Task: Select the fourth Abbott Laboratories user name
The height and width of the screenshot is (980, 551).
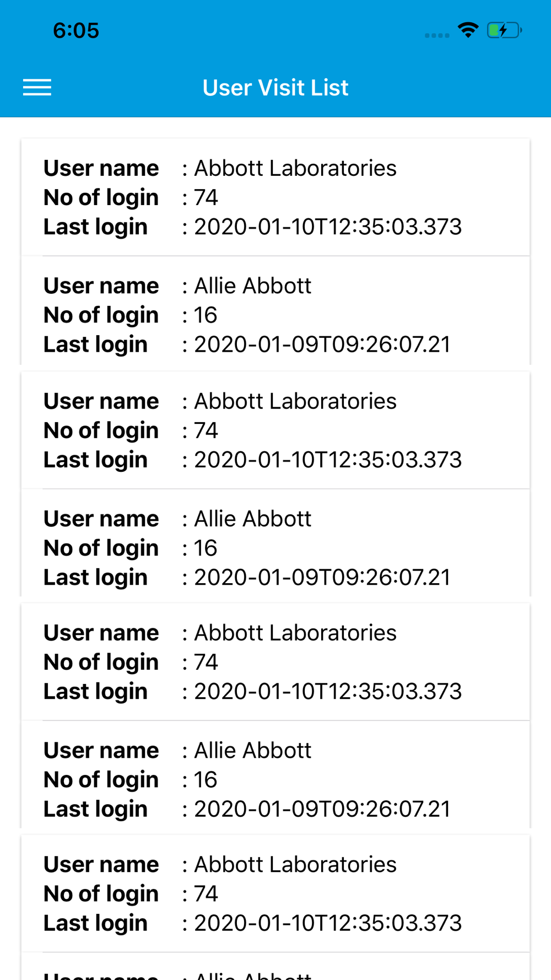Action: [x=295, y=864]
